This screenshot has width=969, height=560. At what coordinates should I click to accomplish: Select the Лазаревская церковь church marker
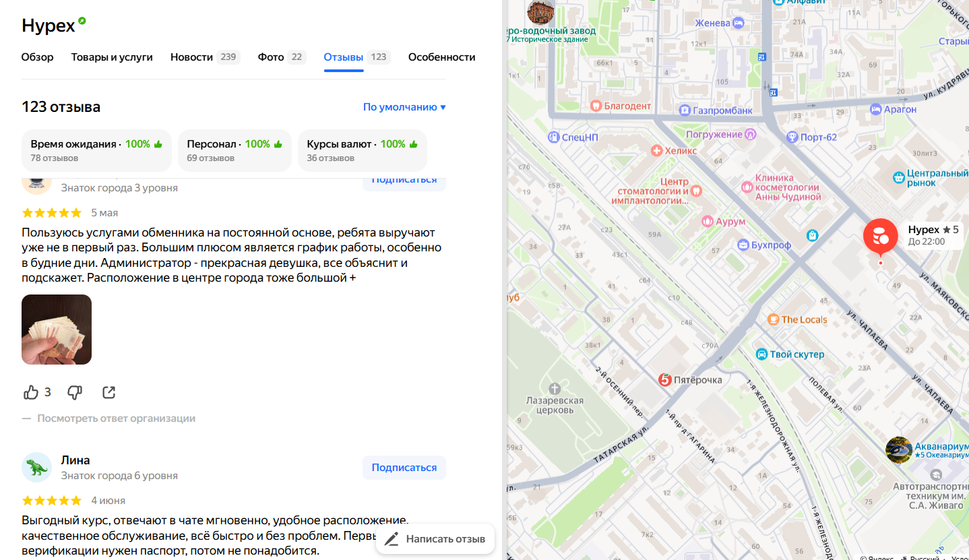pos(555,389)
